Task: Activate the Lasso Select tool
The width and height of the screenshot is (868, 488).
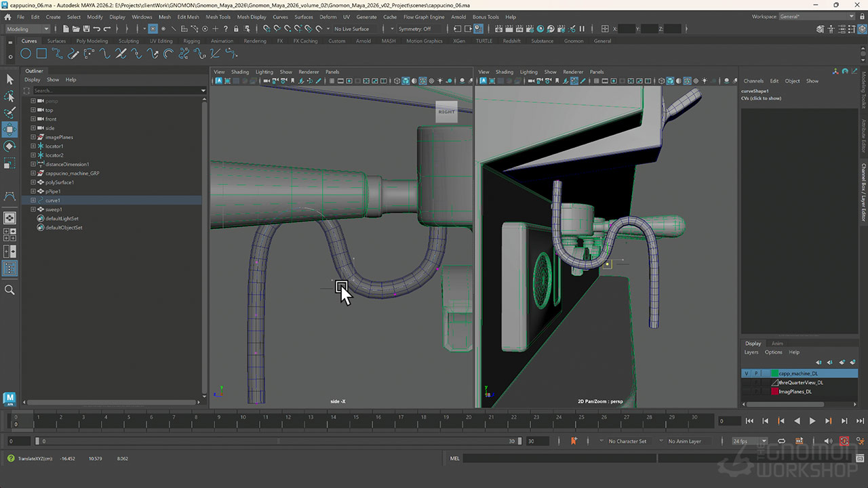Action: click(x=9, y=96)
